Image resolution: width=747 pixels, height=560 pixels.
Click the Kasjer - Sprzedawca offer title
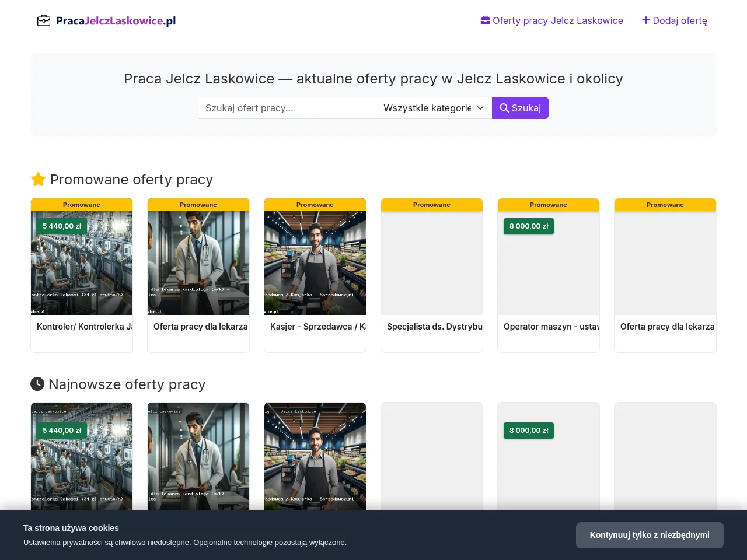pos(318,327)
